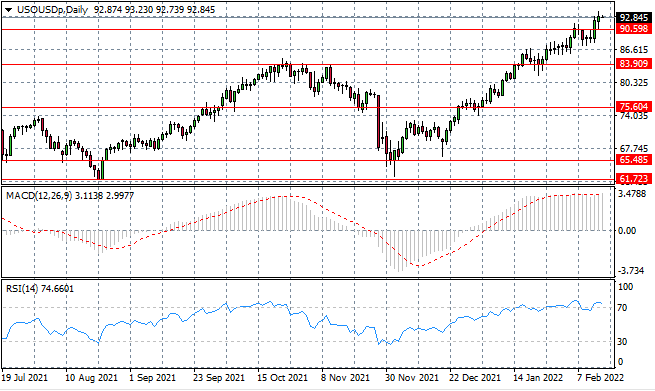
Task: Click the RSI 70 level value
Action: (x=622, y=308)
